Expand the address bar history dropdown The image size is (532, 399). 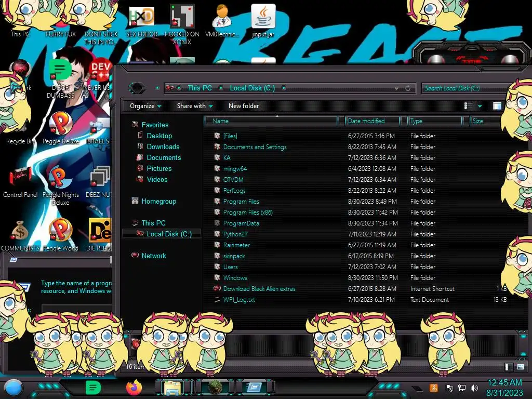tap(396, 88)
